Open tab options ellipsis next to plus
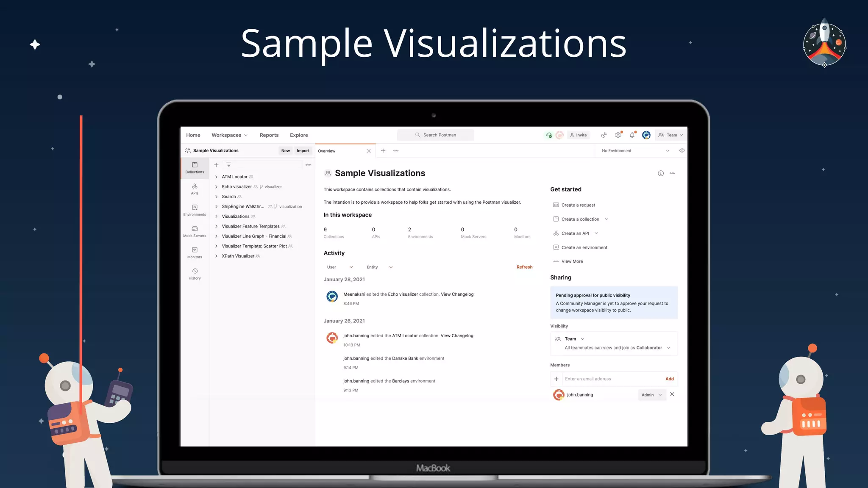Viewport: 868px width, 488px height. tap(396, 151)
